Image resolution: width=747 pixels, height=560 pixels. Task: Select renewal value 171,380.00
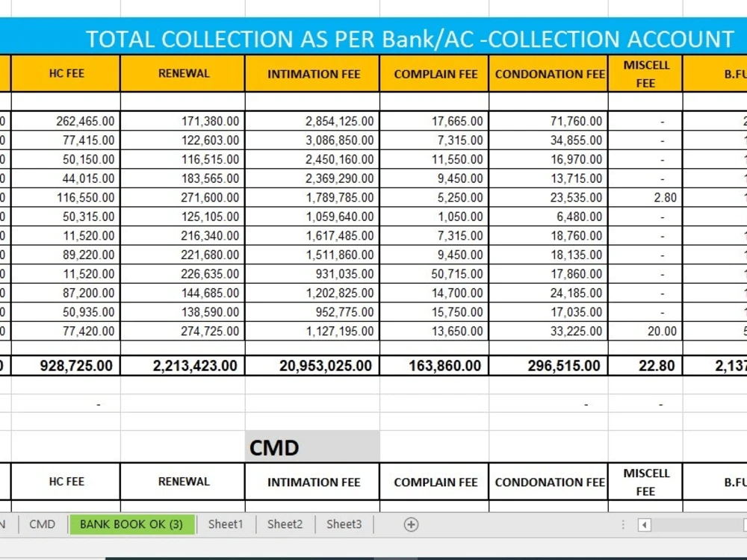point(183,121)
